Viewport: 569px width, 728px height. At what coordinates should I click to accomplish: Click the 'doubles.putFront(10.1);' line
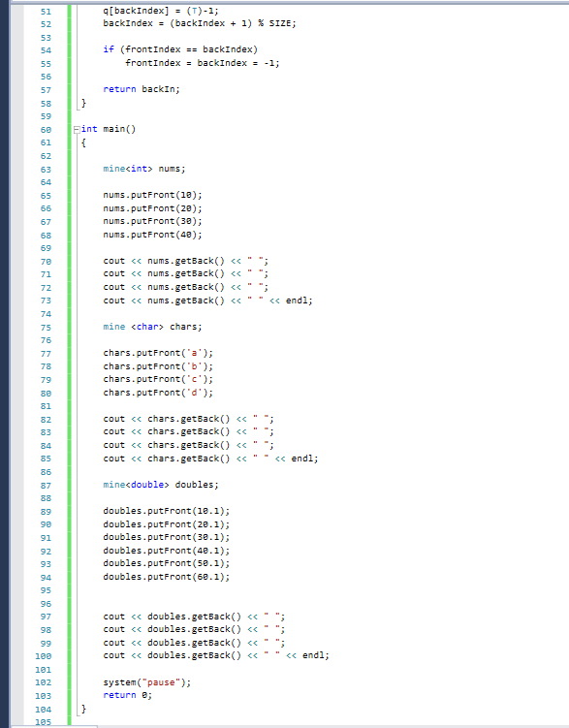(166, 511)
